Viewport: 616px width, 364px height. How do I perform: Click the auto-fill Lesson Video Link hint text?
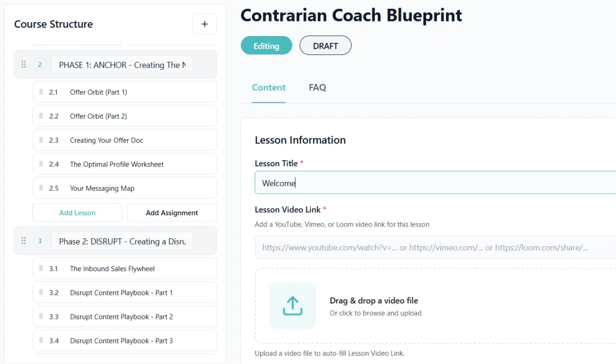pyautogui.click(x=330, y=353)
